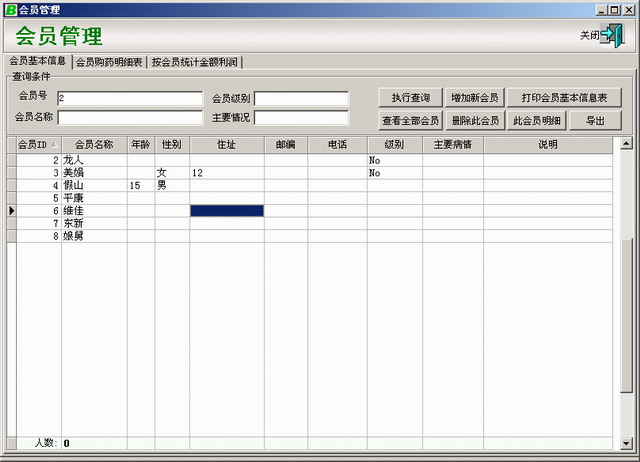Click the current row arrow indicator
The image size is (640, 462).
11,211
